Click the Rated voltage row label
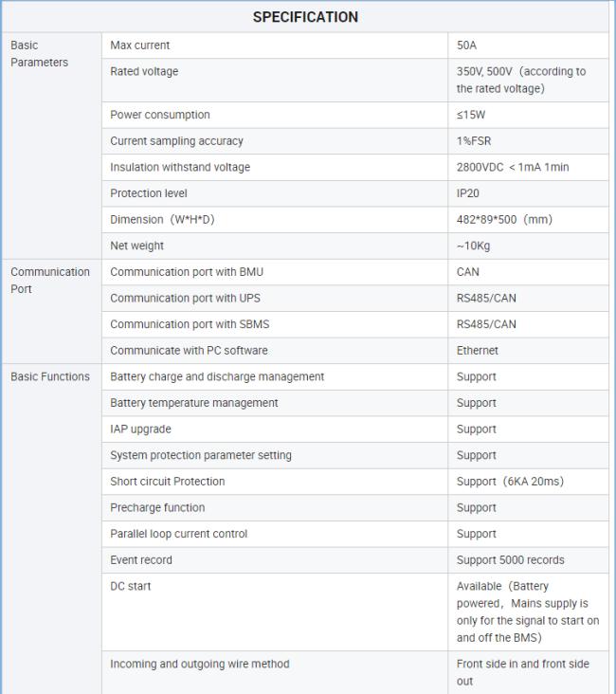The height and width of the screenshot is (694, 616). pyautogui.click(x=144, y=71)
